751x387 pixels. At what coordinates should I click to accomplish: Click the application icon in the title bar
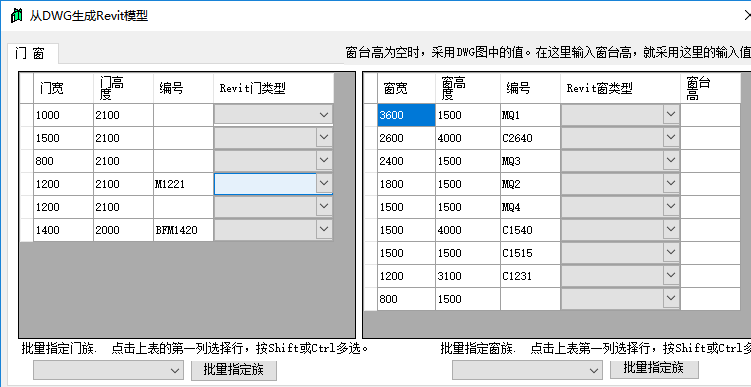(x=16, y=16)
